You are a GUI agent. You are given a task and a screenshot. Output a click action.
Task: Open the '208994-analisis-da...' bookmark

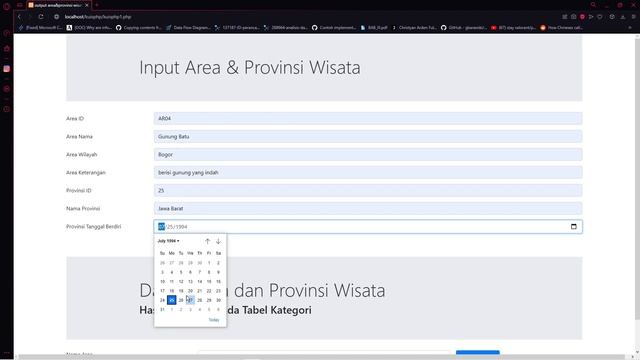coord(286,28)
